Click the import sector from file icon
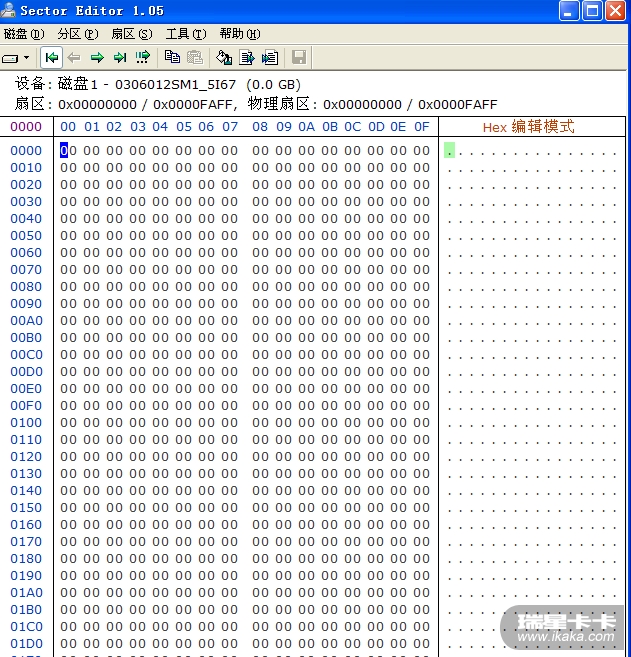The height and width of the screenshot is (657, 631). point(269,57)
